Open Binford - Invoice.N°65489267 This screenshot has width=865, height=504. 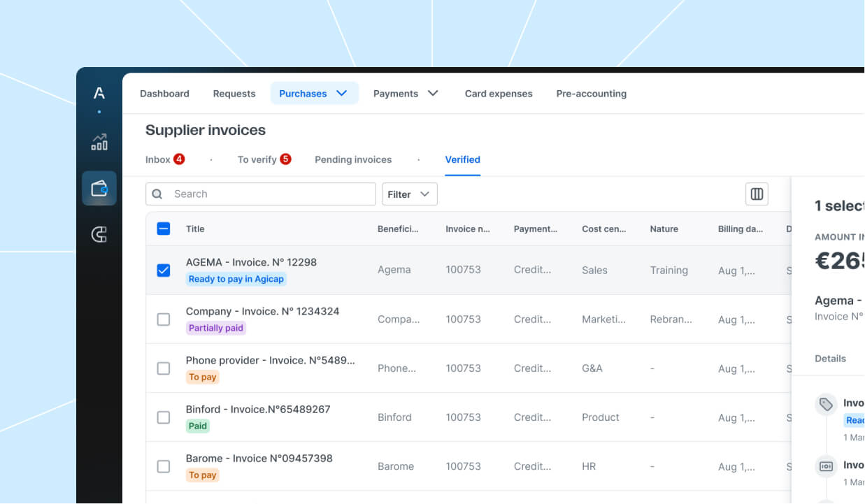point(258,409)
